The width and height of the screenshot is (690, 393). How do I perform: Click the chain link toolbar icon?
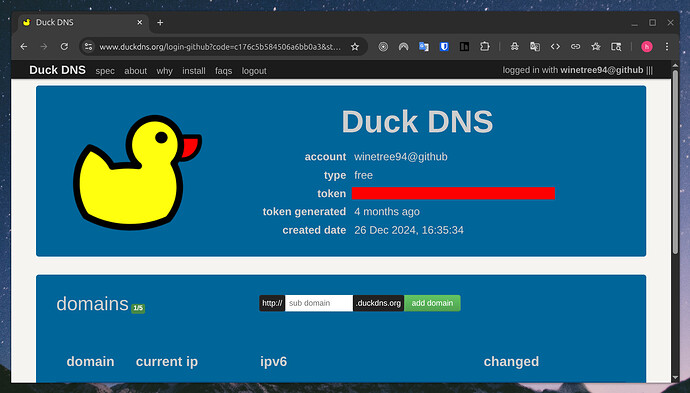click(575, 47)
